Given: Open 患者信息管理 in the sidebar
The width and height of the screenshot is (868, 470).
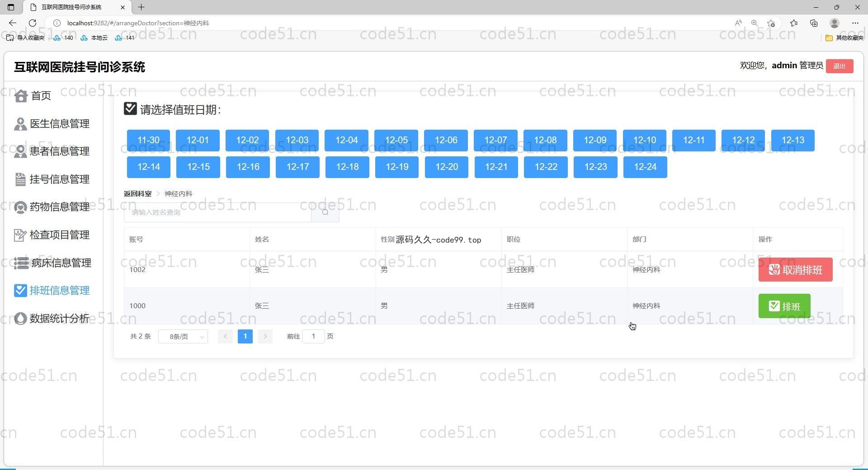Looking at the screenshot, I should coord(52,151).
